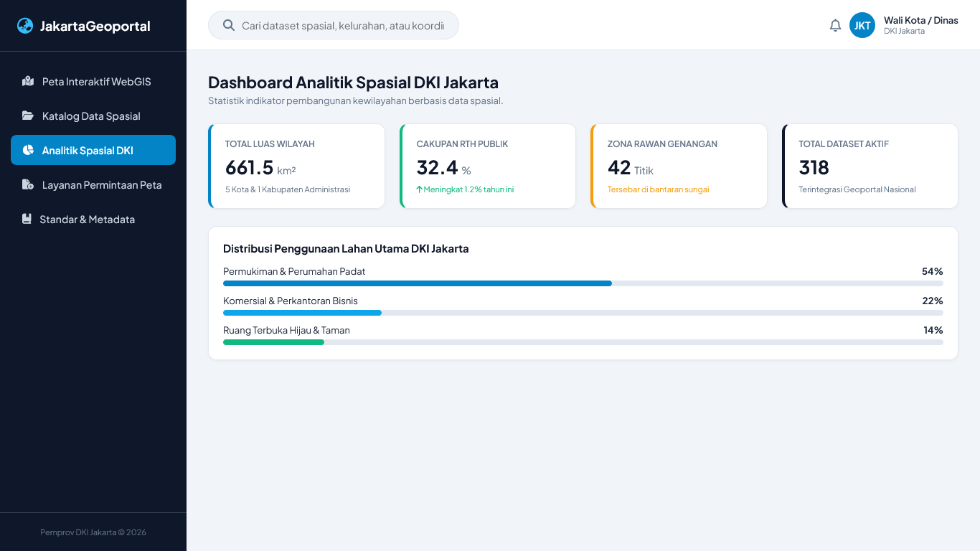Click the book icon beside Standar & Metadata

click(x=27, y=219)
